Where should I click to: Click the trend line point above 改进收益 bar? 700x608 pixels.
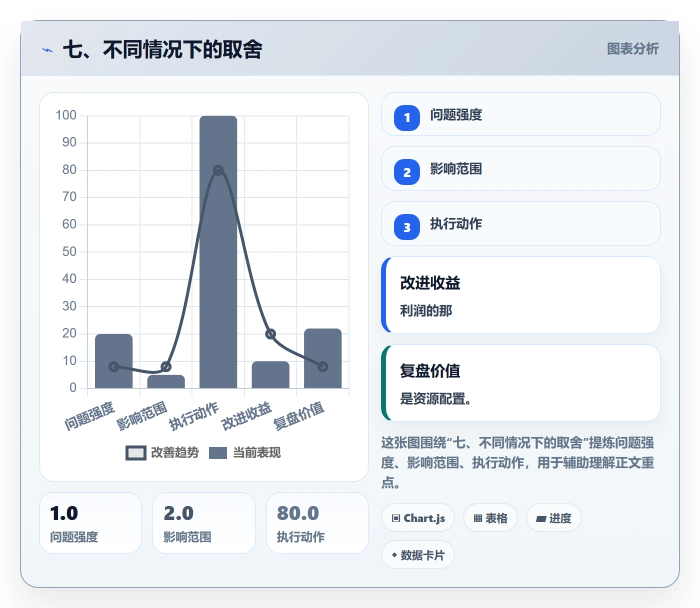[270, 334]
